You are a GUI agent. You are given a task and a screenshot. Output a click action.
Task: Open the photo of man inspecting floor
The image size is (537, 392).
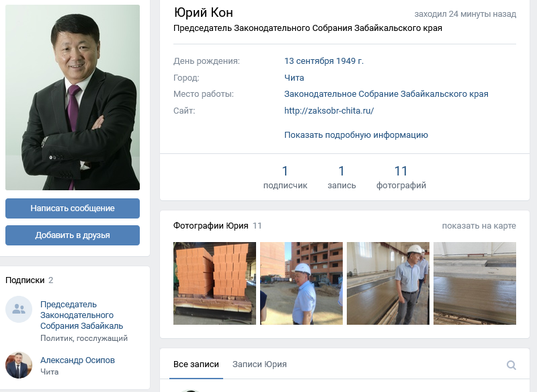[388, 283]
